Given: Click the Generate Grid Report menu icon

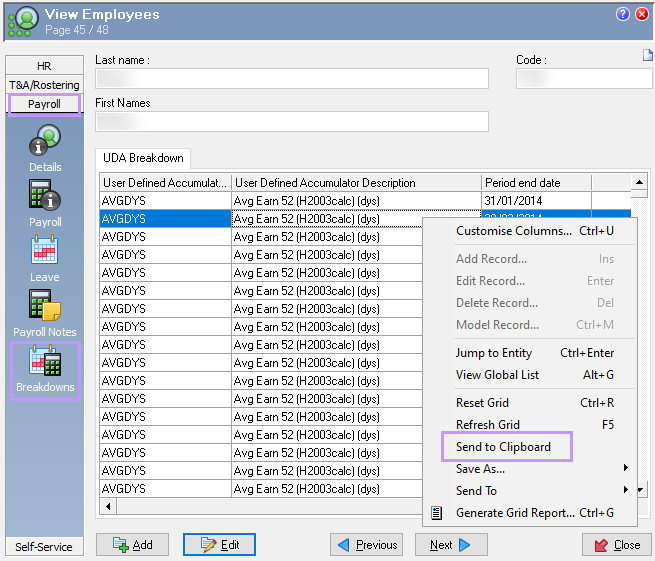Looking at the screenshot, I should 436,513.
